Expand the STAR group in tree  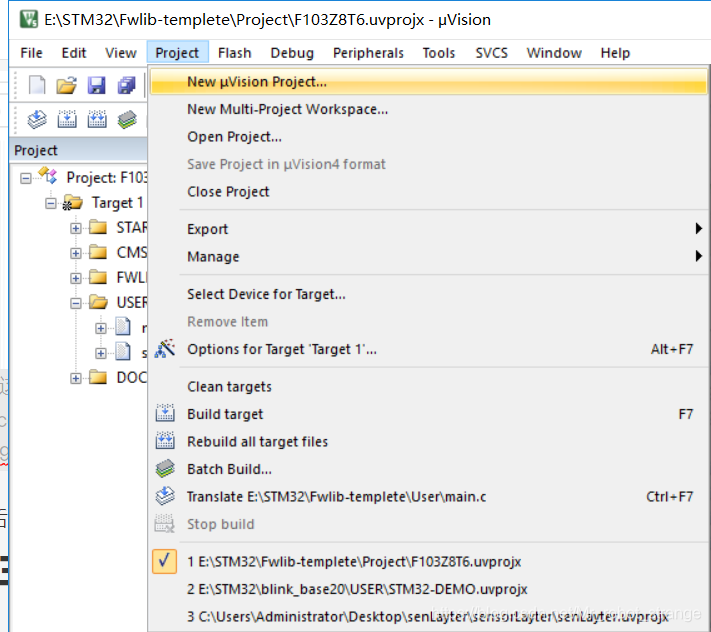point(76,228)
